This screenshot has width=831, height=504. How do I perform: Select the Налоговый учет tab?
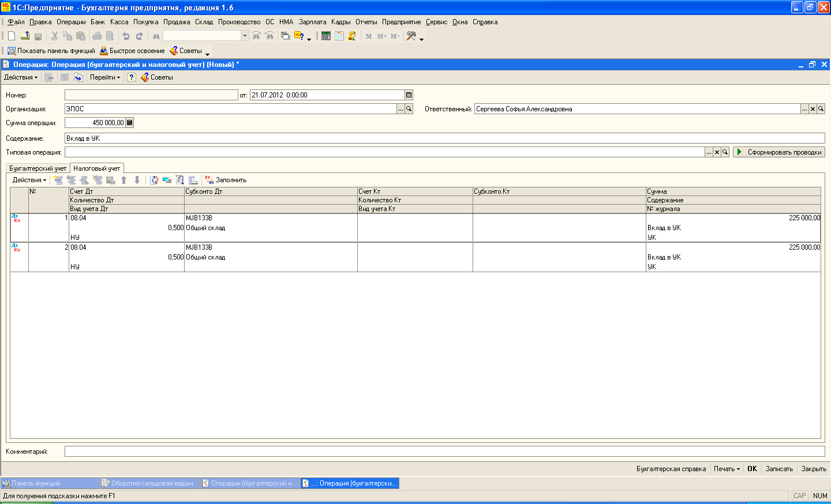(97, 168)
